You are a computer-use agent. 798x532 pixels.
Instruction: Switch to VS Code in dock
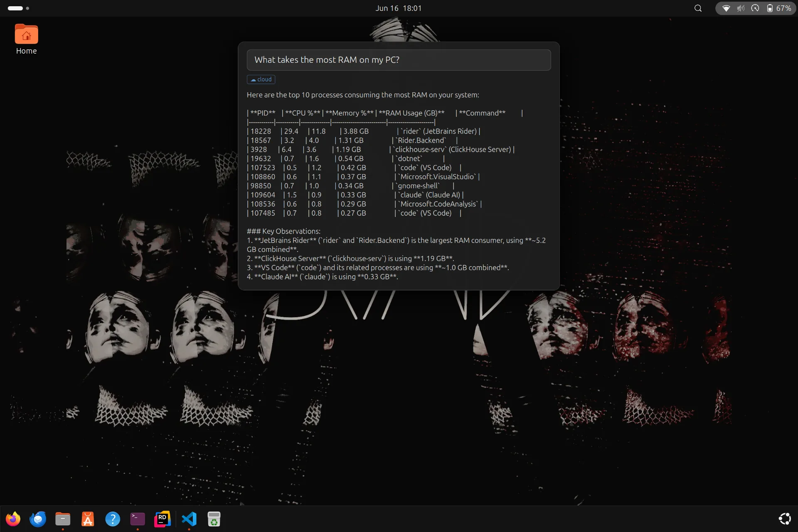pyautogui.click(x=189, y=519)
